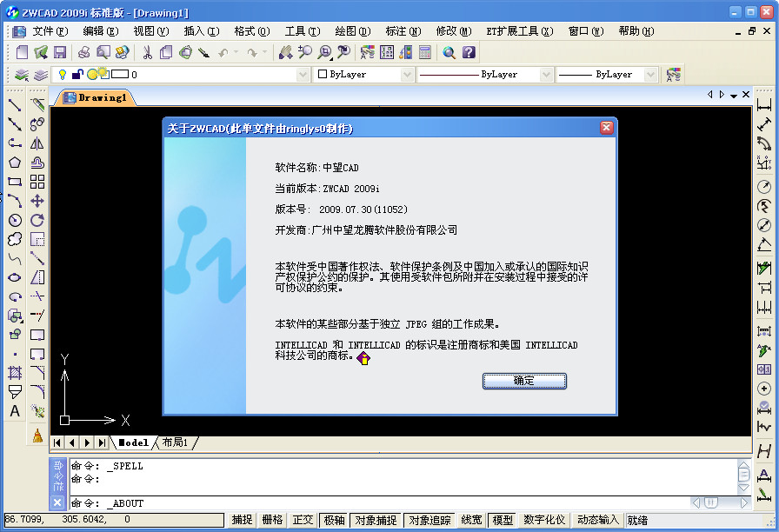779x532 pixels.
Task: Open the ByLayer color dropdown
Action: [x=407, y=75]
